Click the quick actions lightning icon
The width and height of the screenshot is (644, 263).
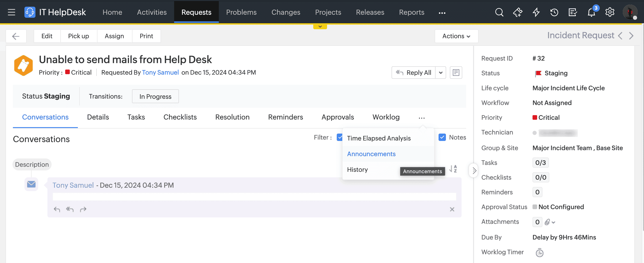pyautogui.click(x=536, y=12)
